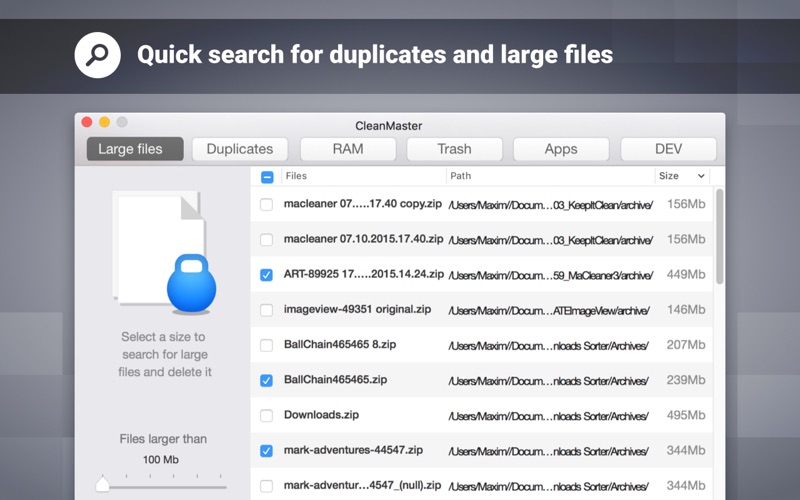Click the 239Mb size value

(686, 380)
